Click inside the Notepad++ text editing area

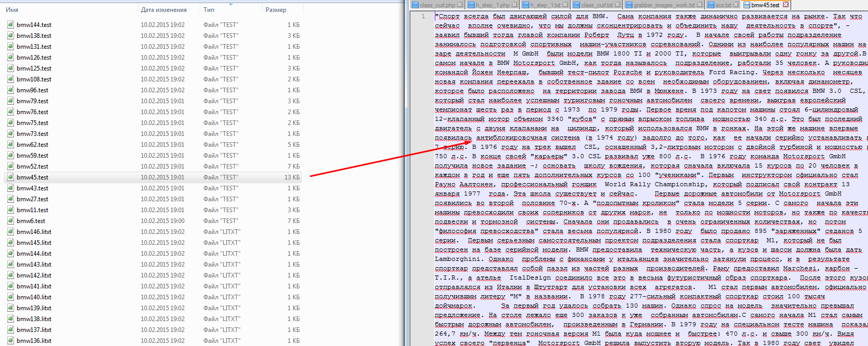point(651,178)
